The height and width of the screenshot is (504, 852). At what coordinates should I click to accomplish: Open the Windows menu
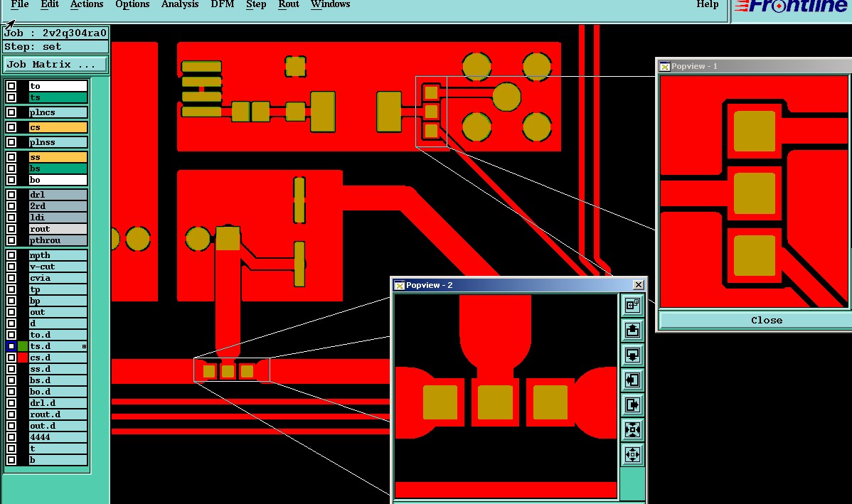tap(331, 4)
